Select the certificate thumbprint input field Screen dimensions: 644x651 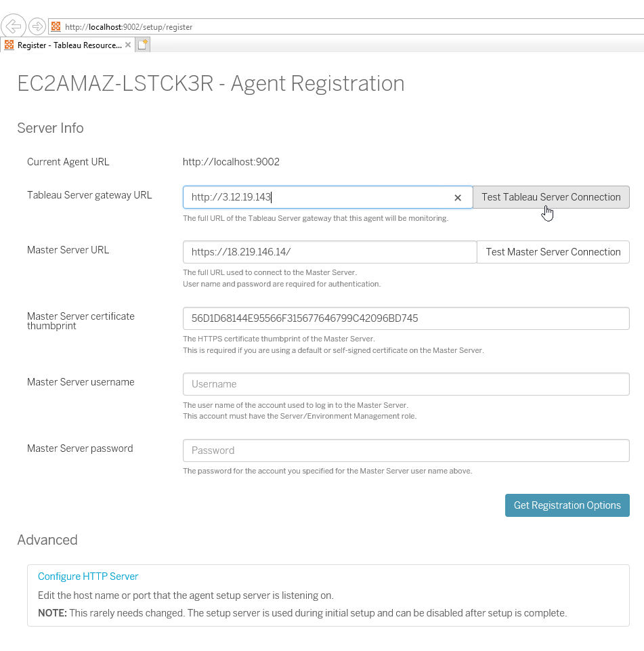point(406,318)
